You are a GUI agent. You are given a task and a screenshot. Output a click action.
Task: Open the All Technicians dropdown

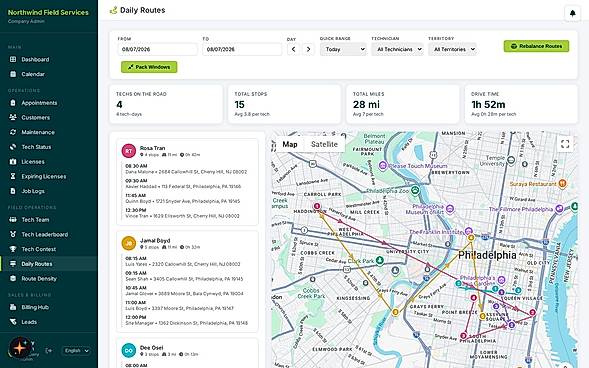point(397,49)
